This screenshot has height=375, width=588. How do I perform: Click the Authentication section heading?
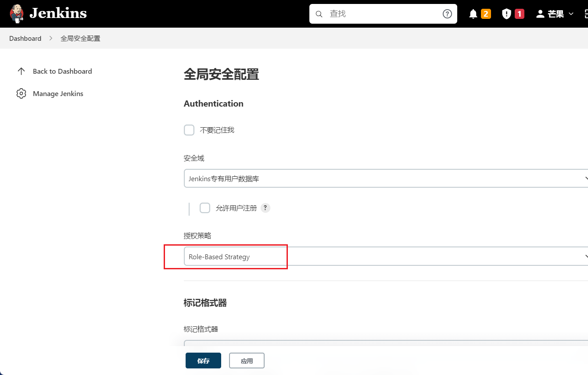(214, 104)
